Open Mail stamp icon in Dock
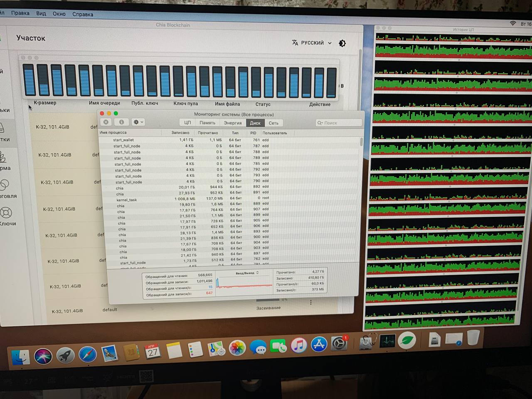 [109, 353]
